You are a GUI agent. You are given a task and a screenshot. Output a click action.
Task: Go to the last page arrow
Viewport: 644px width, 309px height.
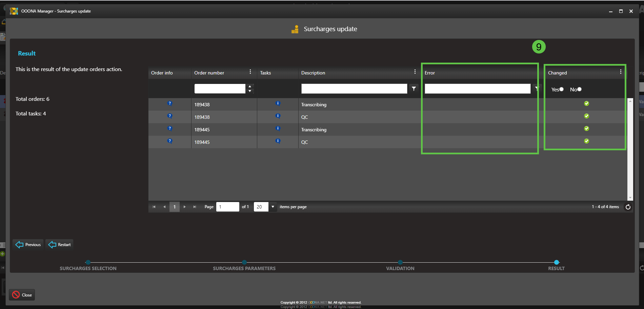click(x=195, y=207)
